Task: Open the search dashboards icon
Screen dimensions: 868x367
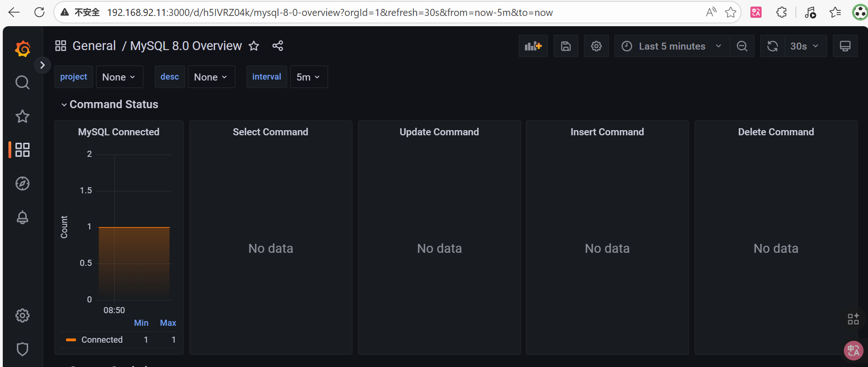Action: click(22, 82)
